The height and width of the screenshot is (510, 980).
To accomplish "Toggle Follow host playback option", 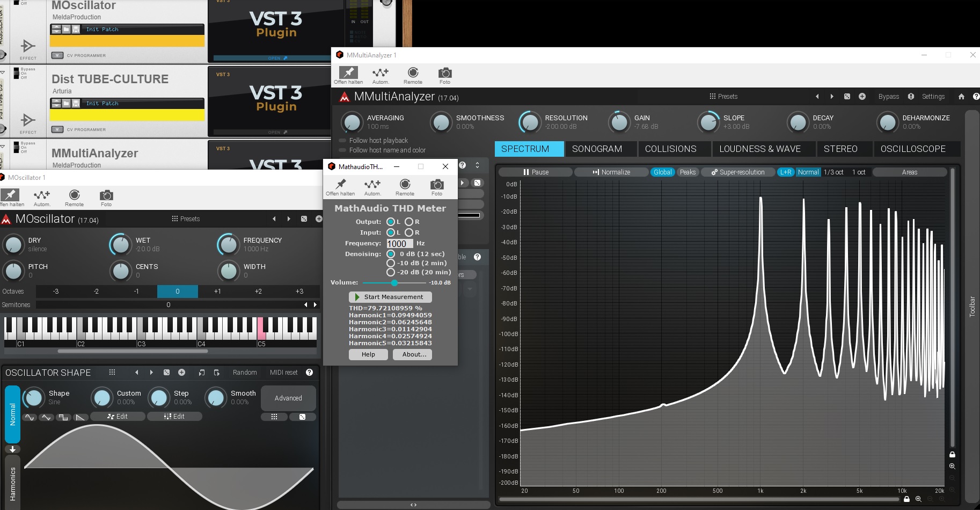I will pyautogui.click(x=342, y=141).
